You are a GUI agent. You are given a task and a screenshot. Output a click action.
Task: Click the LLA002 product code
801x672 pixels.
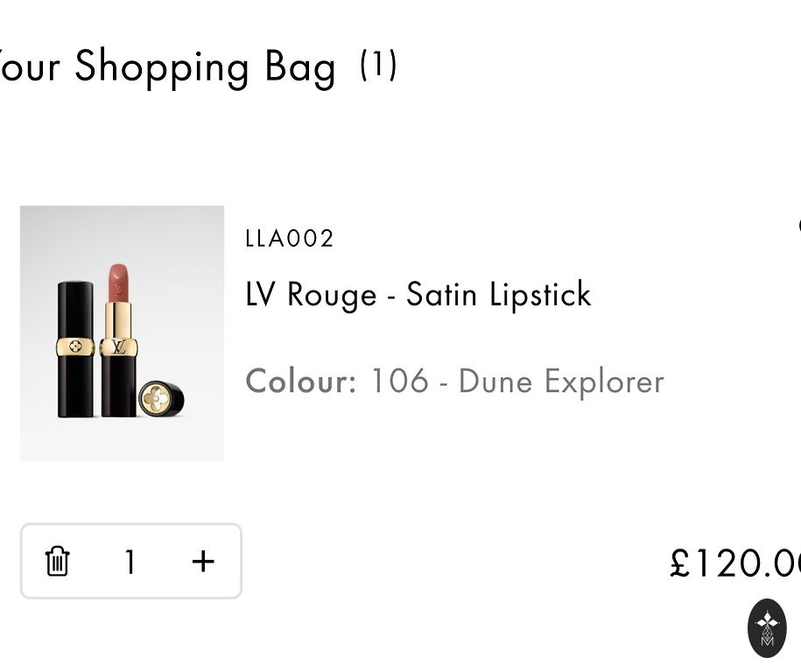point(290,239)
